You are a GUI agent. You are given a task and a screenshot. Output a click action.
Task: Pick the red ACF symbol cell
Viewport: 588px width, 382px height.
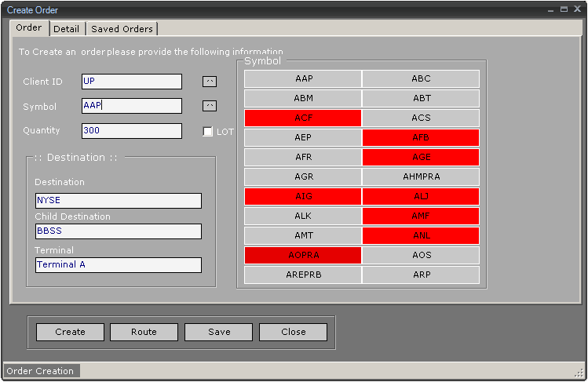point(303,118)
